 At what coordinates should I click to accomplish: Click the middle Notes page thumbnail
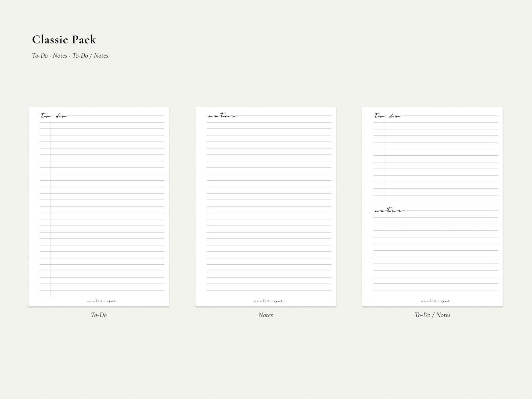click(x=265, y=206)
